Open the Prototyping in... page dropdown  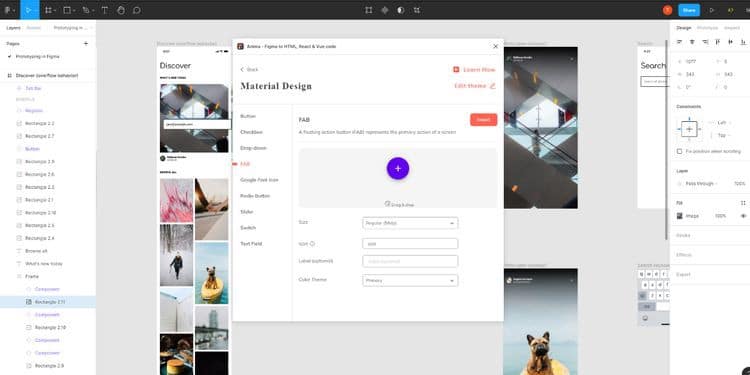pyautogui.click(x=73, y=28)
